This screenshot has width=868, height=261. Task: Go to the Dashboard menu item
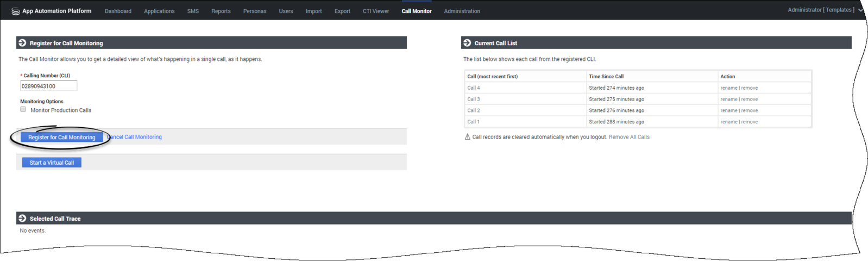pos(118,11)
